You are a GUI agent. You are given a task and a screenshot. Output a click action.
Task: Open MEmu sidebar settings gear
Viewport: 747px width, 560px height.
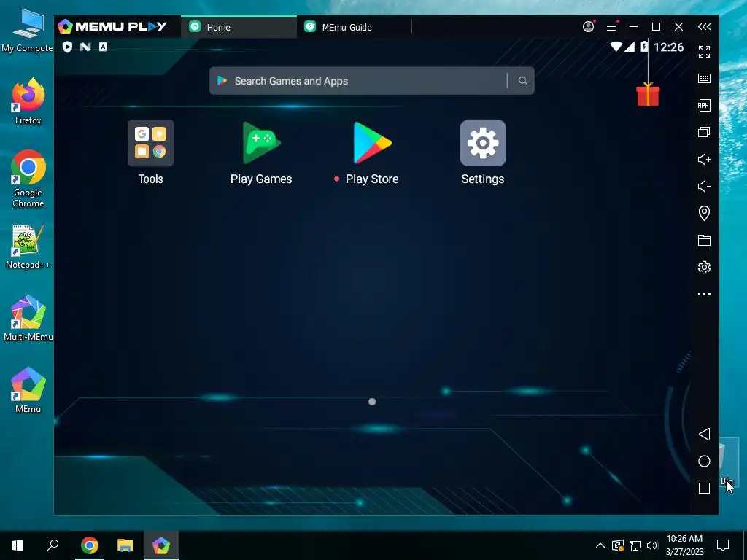coord(704,267)
